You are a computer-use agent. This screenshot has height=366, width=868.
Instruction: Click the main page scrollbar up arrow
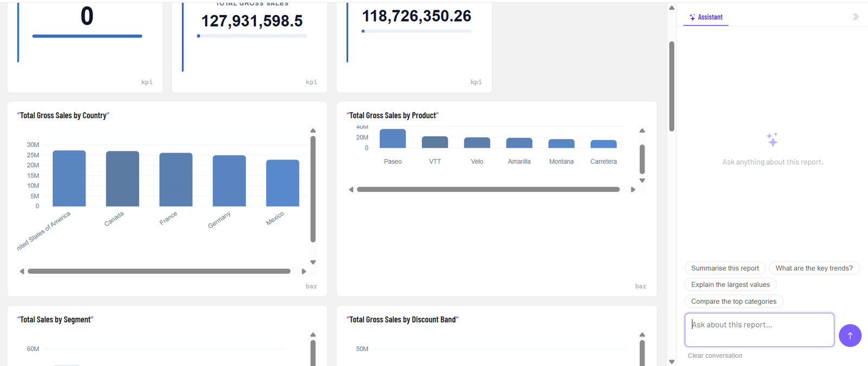pyautogui.click(x=672, y=8)
